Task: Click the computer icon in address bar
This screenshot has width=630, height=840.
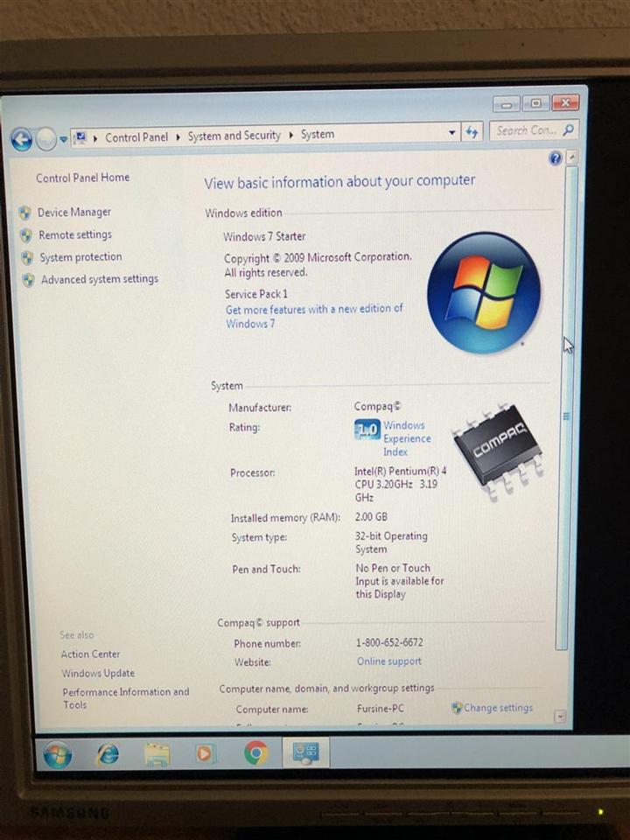Action: (x=80, y=138)
